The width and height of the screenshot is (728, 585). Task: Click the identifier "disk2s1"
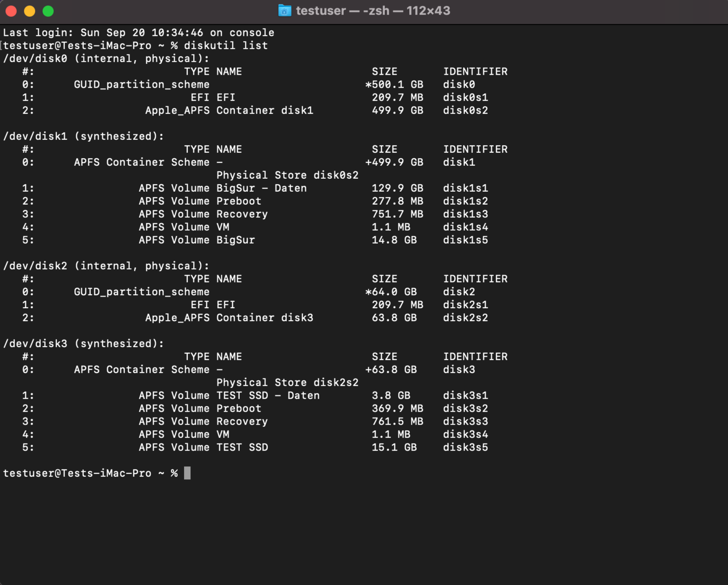coord(465,305)
